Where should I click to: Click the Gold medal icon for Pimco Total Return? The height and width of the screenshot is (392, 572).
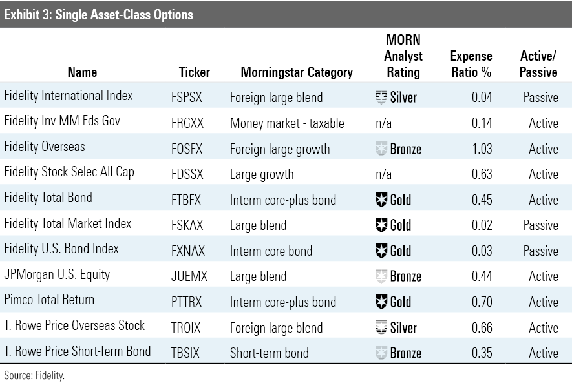point(381,302)
